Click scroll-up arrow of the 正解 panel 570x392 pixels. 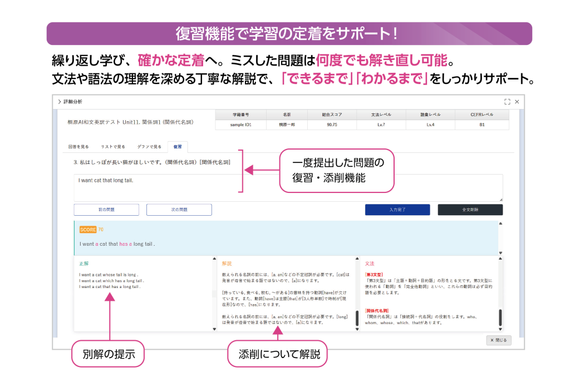tap(215, 259)
